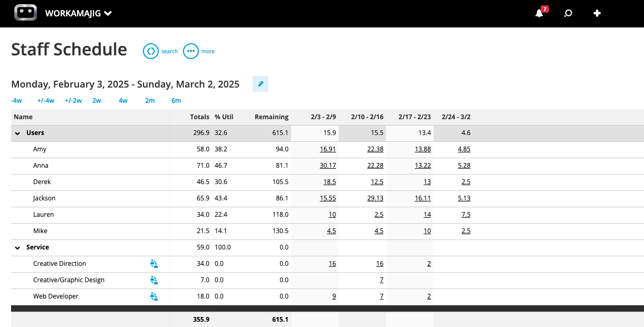
Task: Shift the schedule back with -4w
Action: pos(16,101)
